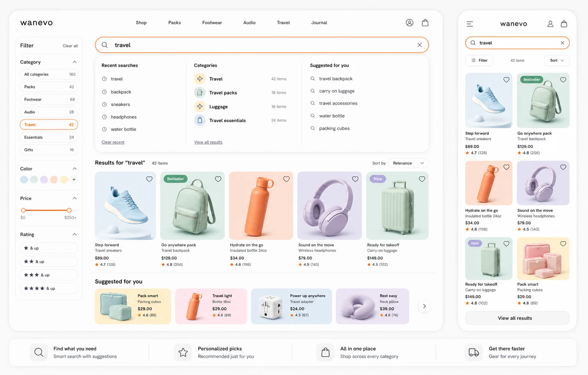The image size is (588, 375).
Task: Clear the desktop search field with X
Action: click(x=419, y=45)
